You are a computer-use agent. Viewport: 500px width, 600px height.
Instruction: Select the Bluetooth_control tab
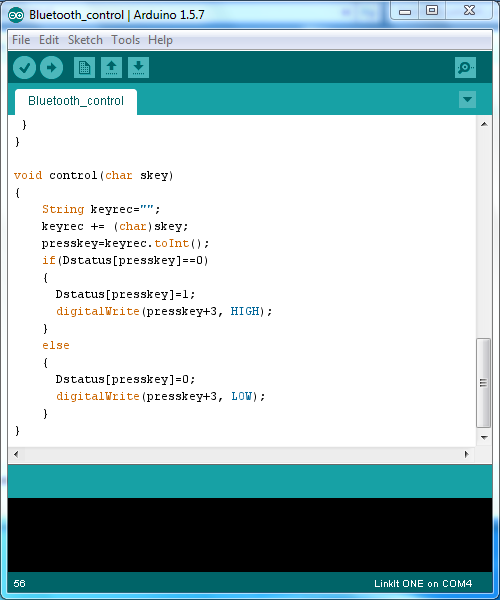(76, 101)
